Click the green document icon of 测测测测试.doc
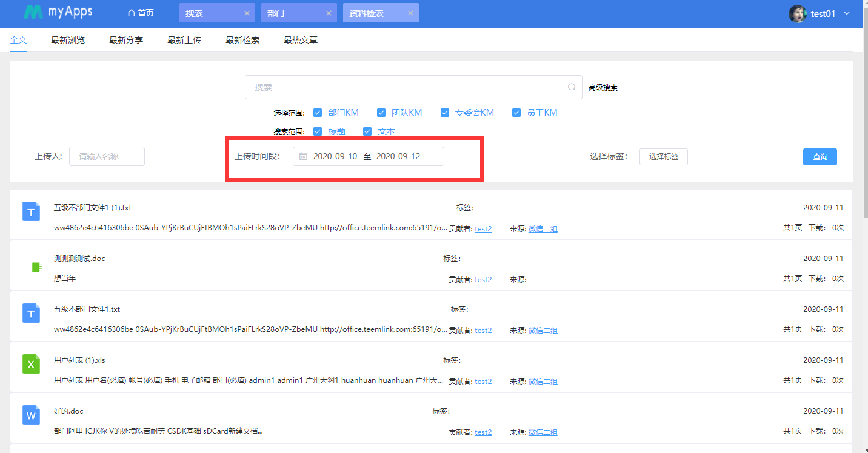Viewport: 868px width, 453px height. coord(36,266)
